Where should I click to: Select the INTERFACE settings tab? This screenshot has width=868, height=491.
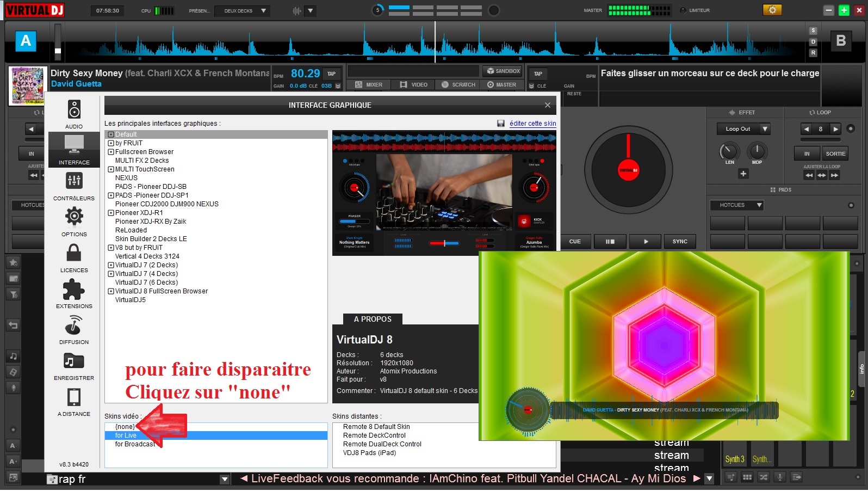tap(74, 150)
